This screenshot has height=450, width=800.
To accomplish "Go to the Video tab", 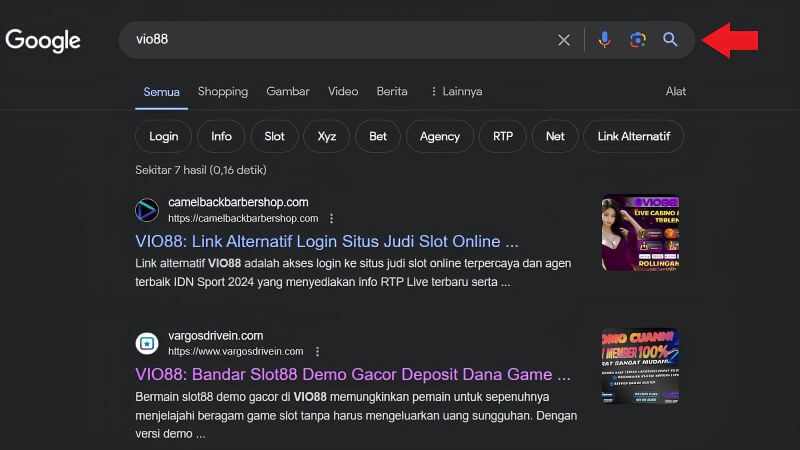I will (343, 91).
